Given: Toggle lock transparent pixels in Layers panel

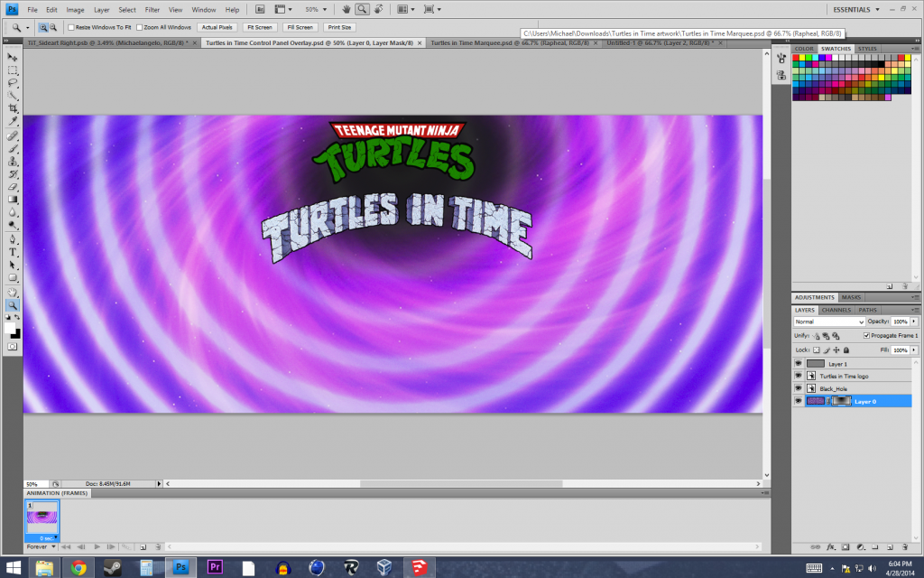Looking at the screenshot, I should 816,350.
